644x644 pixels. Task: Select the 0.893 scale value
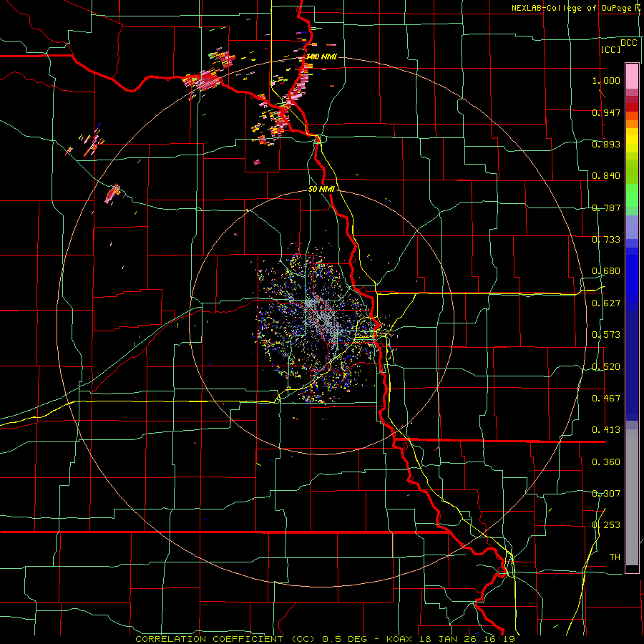(x=606, y=144)
